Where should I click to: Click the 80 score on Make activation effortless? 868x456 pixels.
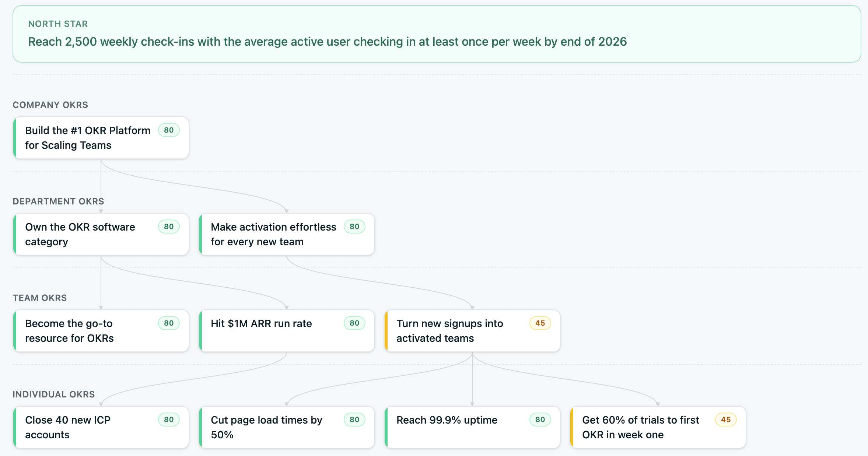tap(354, 227)
